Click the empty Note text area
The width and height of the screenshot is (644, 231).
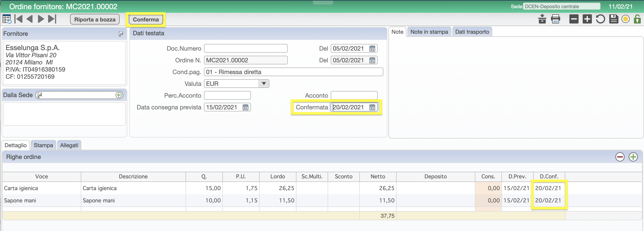(516, 87)
